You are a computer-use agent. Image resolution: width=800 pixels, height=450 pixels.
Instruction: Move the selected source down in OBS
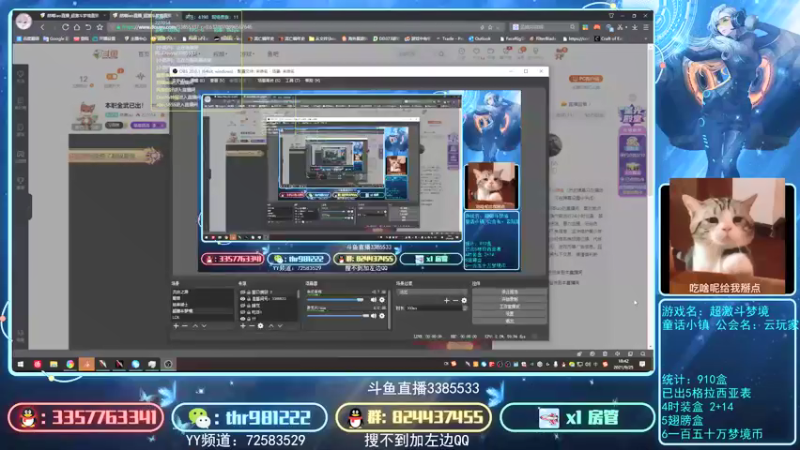click(280, 326)
